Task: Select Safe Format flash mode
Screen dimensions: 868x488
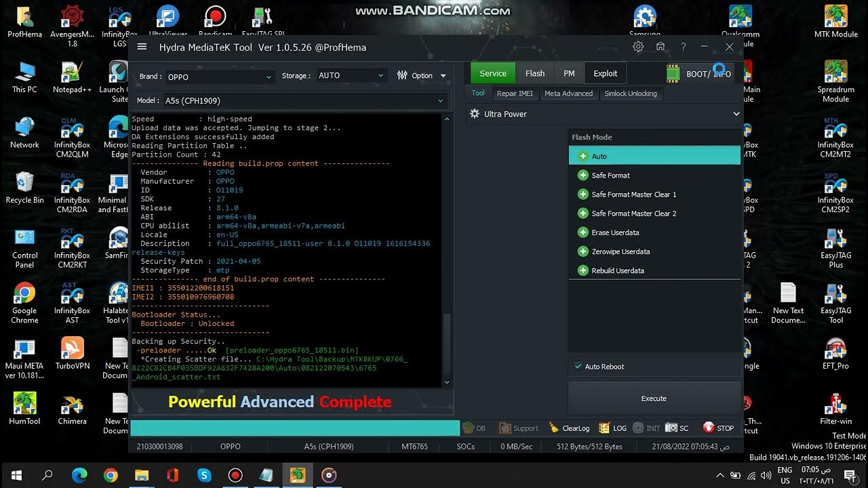Action: coord(654,175)
